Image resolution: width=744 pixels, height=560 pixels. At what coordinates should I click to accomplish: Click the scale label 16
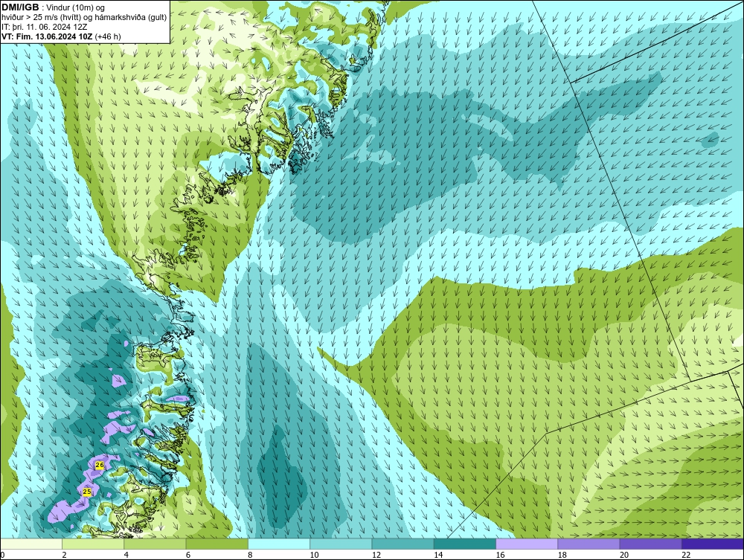(x=500, y=555)
